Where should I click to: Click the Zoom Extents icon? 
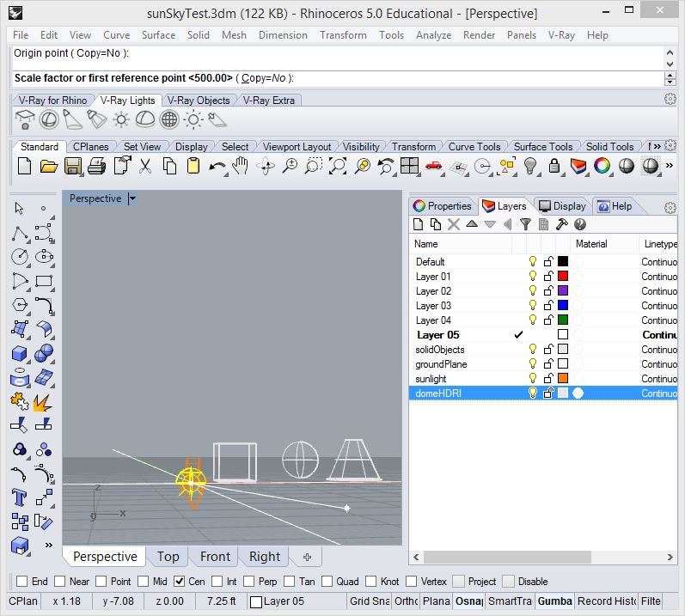[338, 167]
